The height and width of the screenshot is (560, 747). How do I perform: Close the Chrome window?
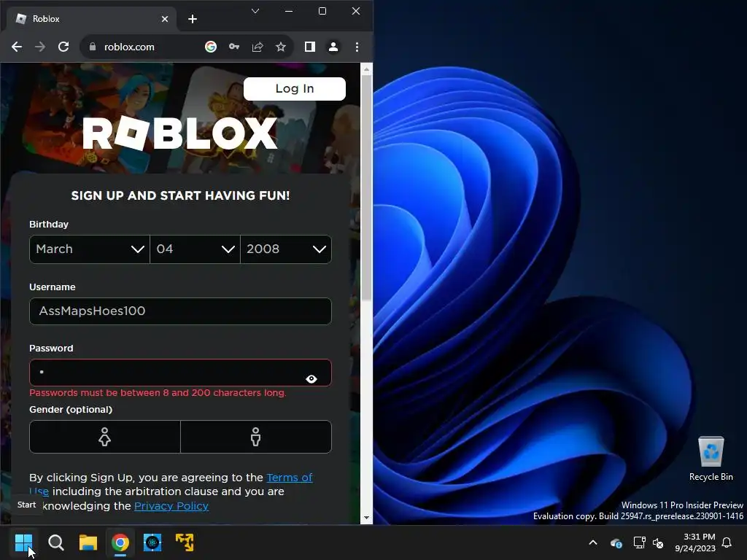click(x=356, y=11)
